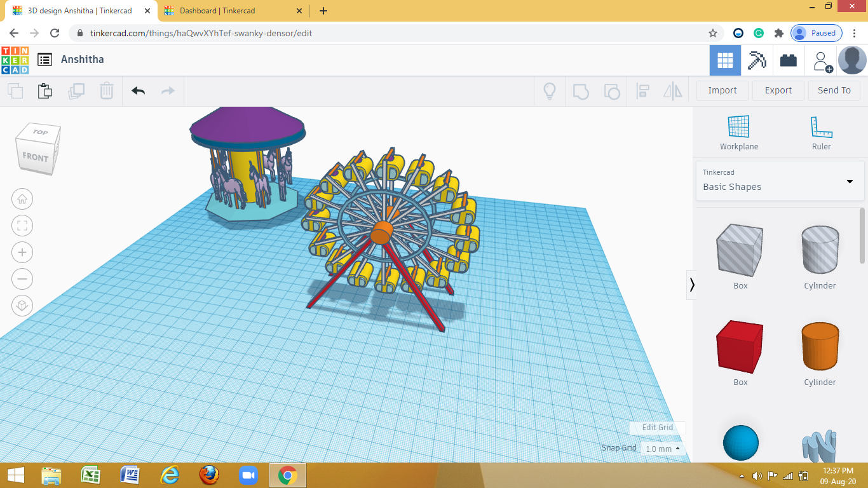Click the Copy tool icon

point(15,91)
